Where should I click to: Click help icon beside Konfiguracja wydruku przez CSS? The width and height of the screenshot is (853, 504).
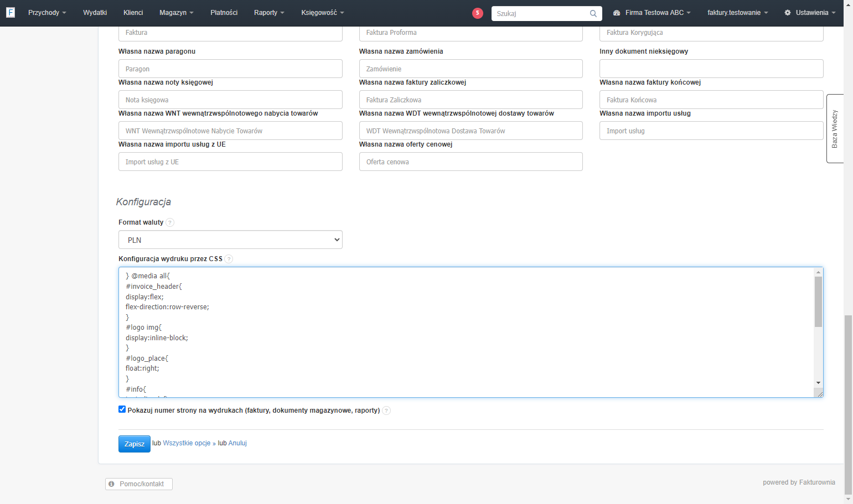229,259
